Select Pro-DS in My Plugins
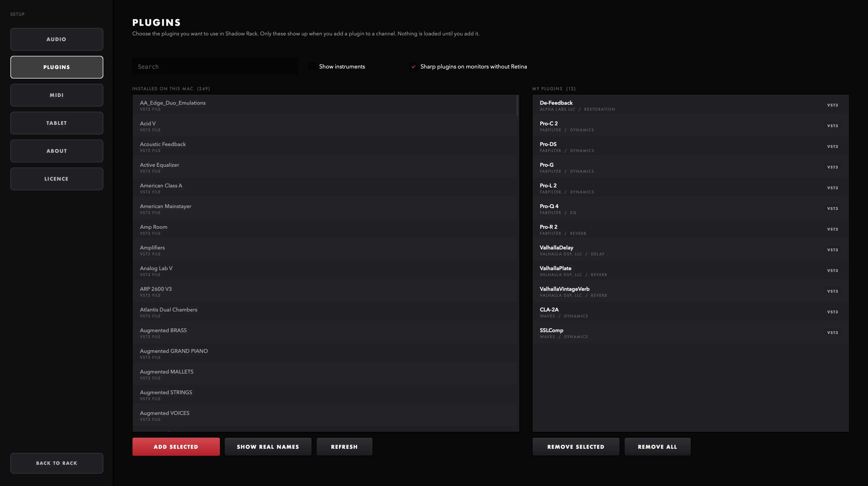The height and width of the screenshot is (486, 868). tap(691, 147)
